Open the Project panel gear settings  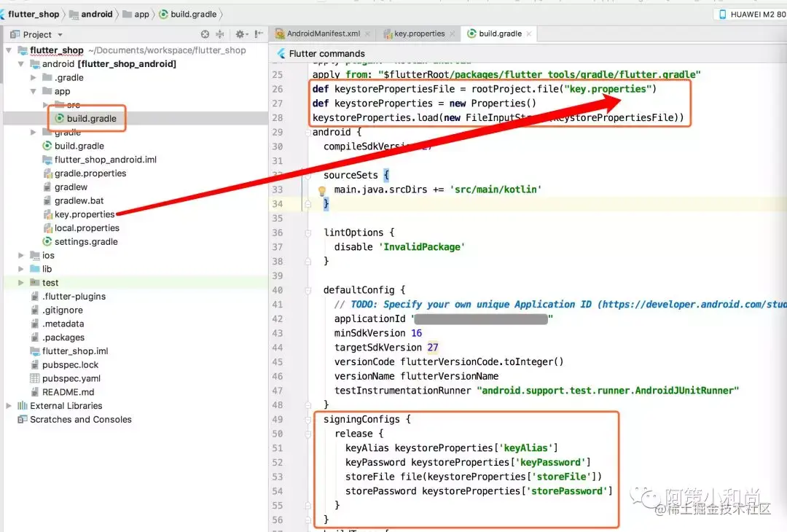click(241, 34)
